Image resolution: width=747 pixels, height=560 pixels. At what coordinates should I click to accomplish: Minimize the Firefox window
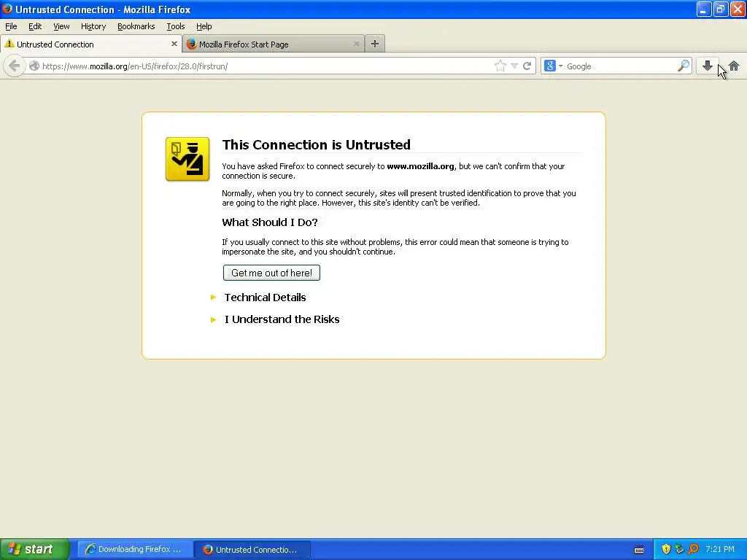(x=704, y=9)
